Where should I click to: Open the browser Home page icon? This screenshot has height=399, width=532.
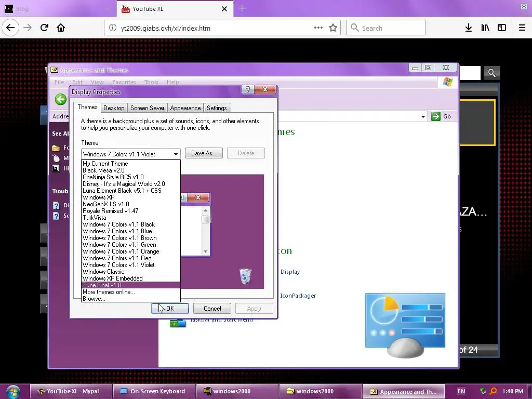click(61, 28)
